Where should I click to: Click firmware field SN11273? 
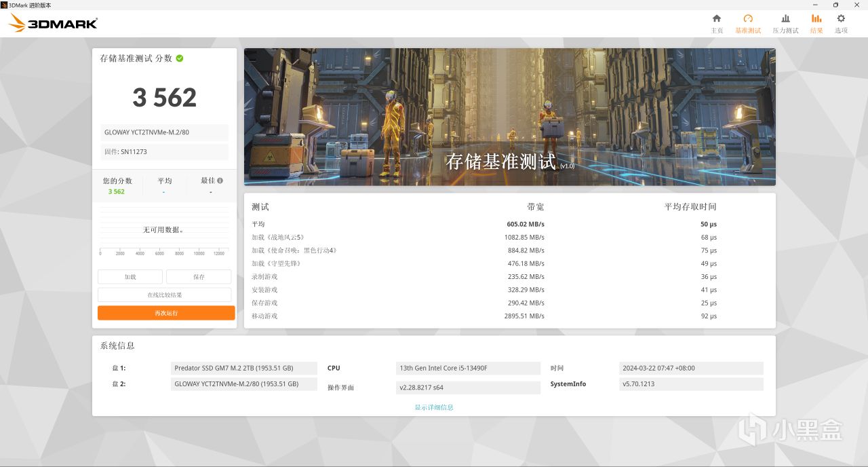tap(165, 152)
